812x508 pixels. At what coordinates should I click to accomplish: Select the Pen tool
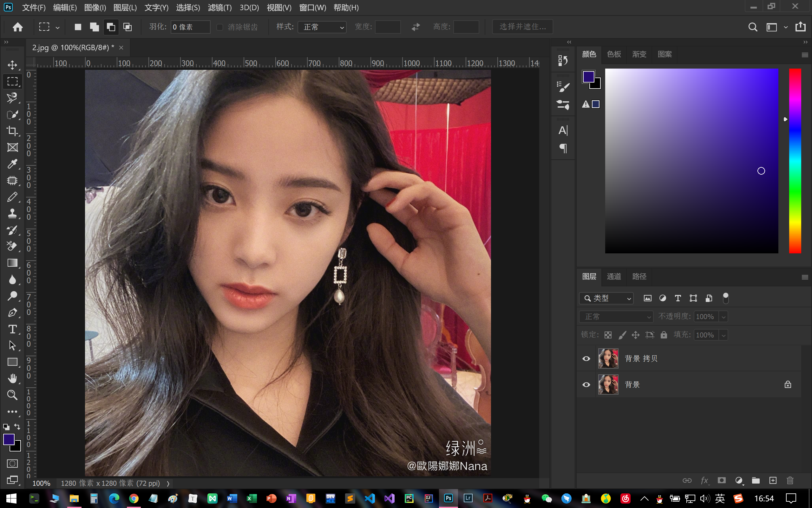point(12,312)
